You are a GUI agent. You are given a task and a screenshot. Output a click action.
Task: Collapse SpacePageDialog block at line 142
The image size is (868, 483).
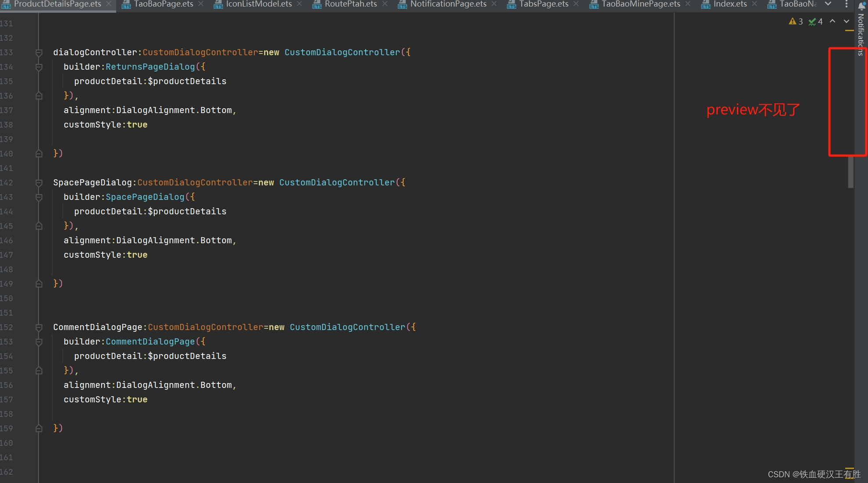click(x=39, y=183)
